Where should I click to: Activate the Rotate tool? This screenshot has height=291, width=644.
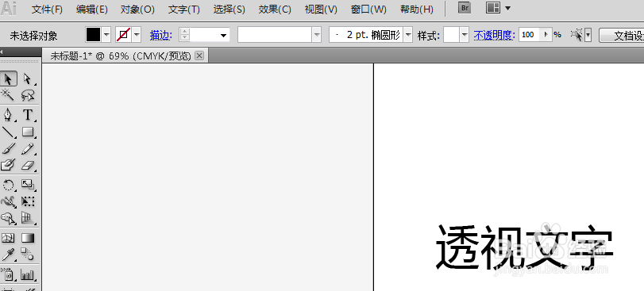9,185
